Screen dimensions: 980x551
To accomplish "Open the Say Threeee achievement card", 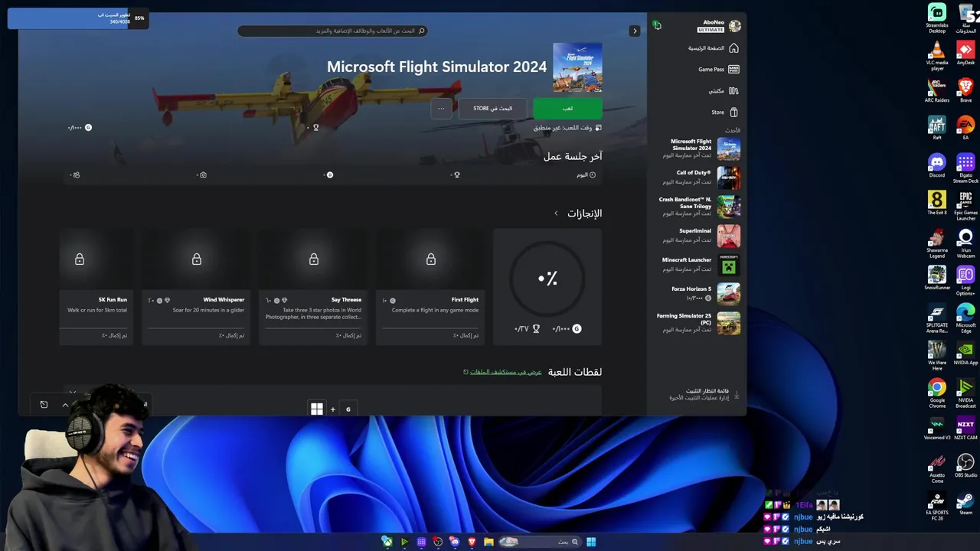I will point(314,287).
